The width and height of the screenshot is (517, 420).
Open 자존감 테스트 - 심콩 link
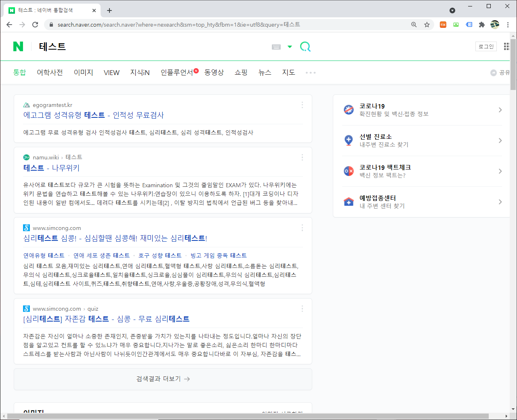click(x=106, y=319)
